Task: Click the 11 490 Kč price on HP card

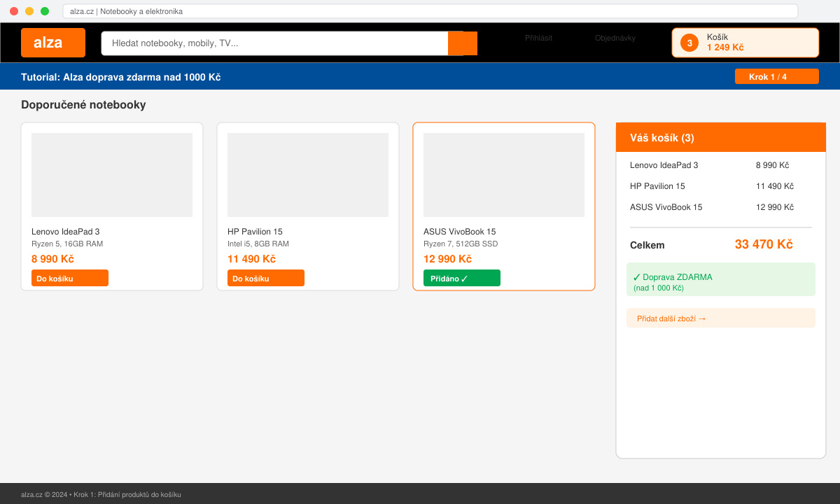Action: (251, 259)
